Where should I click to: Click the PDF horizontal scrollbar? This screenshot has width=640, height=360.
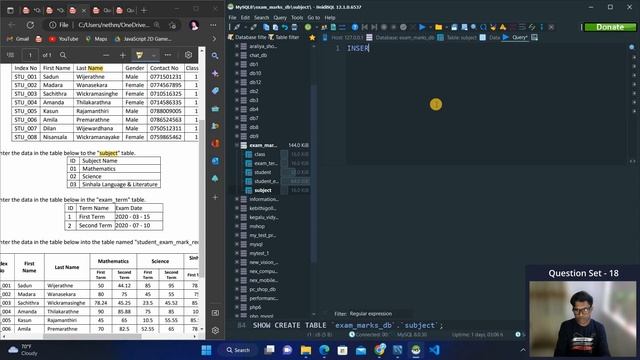[92, 337]
